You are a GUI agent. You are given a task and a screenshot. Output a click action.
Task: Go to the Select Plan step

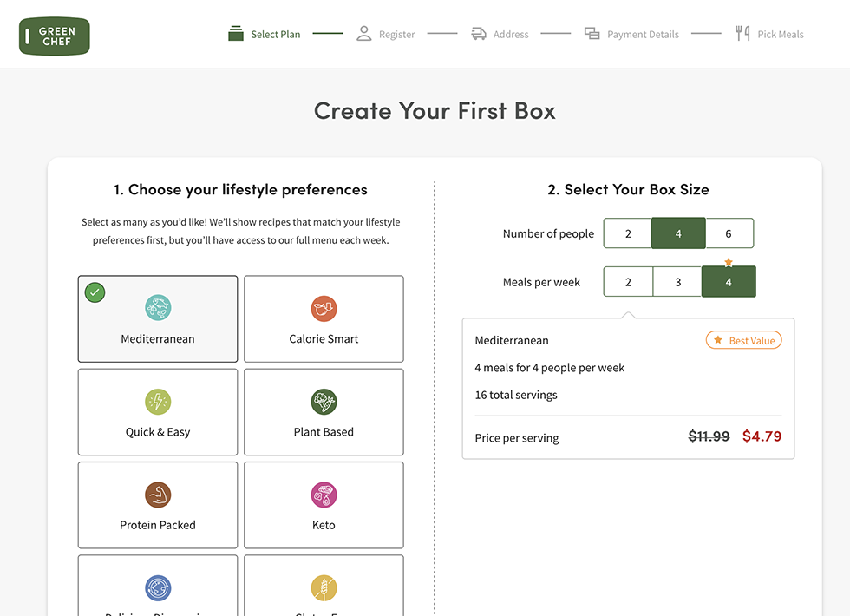(265, 34)
